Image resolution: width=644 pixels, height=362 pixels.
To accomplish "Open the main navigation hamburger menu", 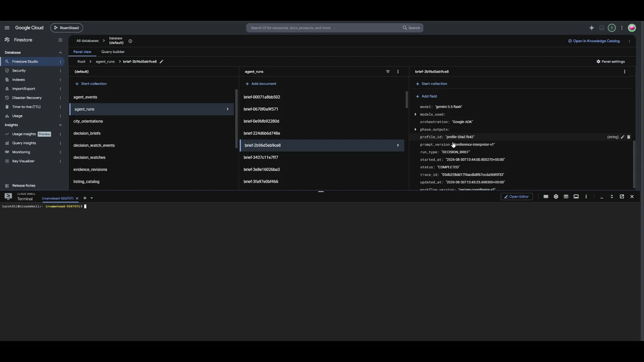I will 7,28.
